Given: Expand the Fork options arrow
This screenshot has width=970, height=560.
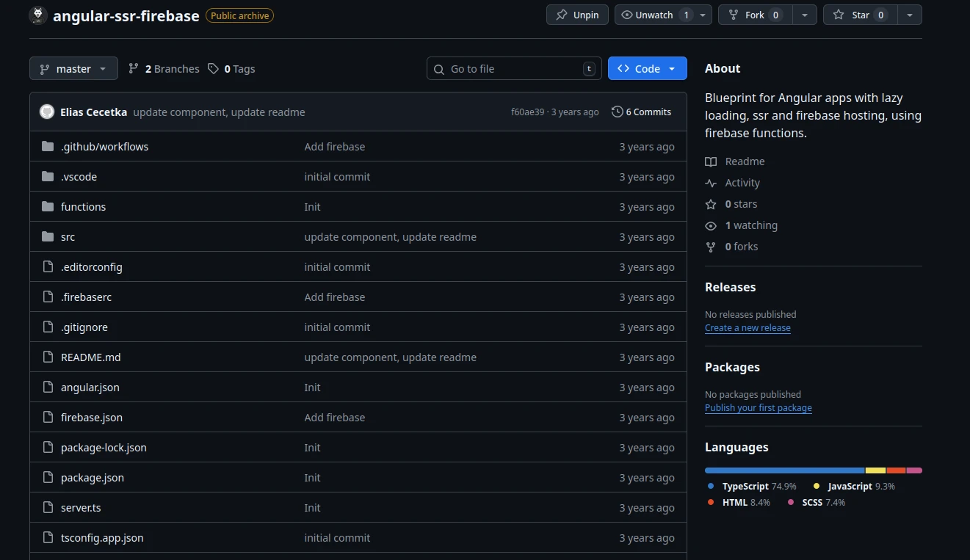Looking at the screenshot, I should tap(806, 14).
